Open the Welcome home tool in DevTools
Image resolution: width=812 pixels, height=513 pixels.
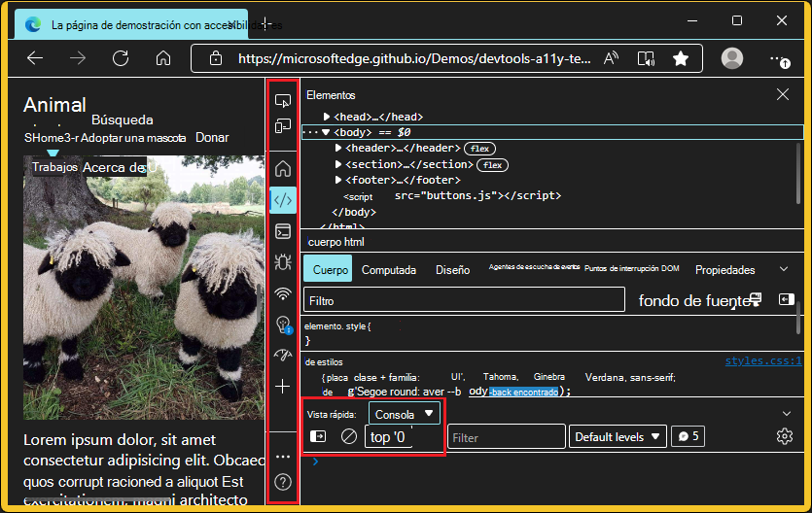pyautogui.click(x=283, y=169)
